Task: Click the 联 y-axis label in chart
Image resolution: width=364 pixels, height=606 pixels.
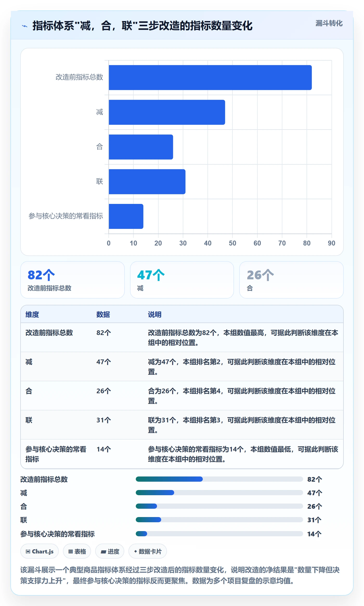Action: pyautogui.click(x=100, y=182)
